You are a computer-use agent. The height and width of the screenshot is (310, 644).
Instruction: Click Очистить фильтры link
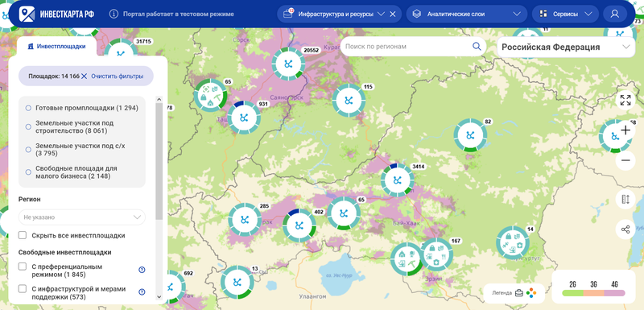tap(118, 76)
